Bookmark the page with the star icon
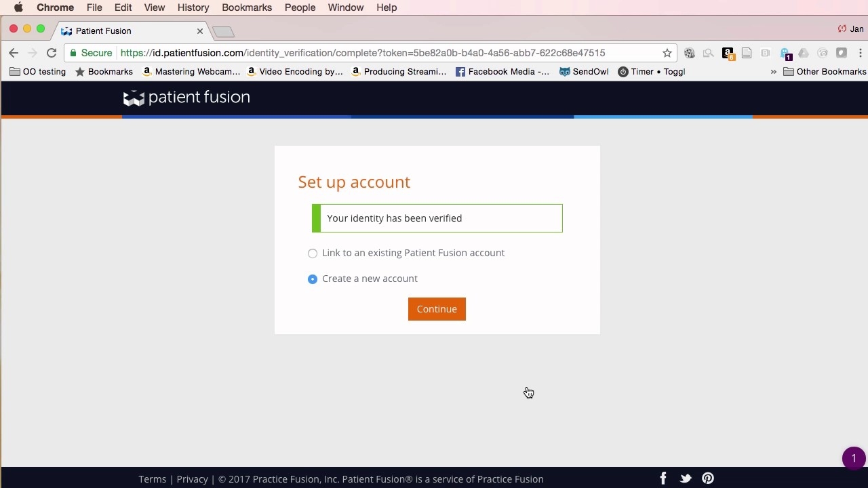Image resolution: width=868 pixels, height=488 pixels. (x=667, y=52)
